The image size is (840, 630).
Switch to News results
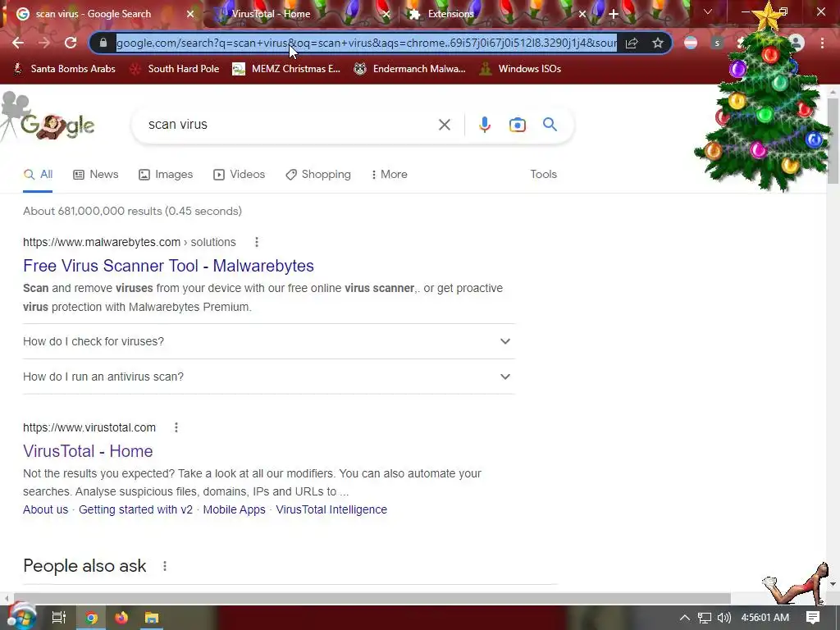[96, 175]
